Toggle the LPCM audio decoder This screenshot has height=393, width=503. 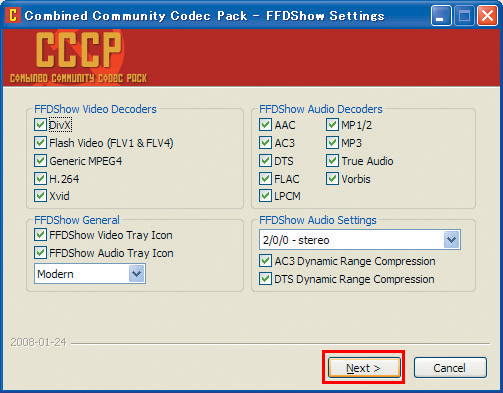point(265,196)
